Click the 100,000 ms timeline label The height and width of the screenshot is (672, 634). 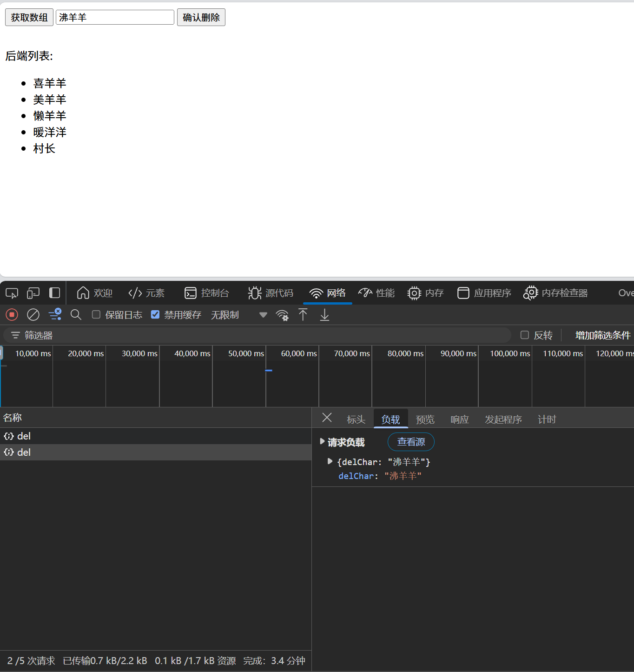(510, 353)
